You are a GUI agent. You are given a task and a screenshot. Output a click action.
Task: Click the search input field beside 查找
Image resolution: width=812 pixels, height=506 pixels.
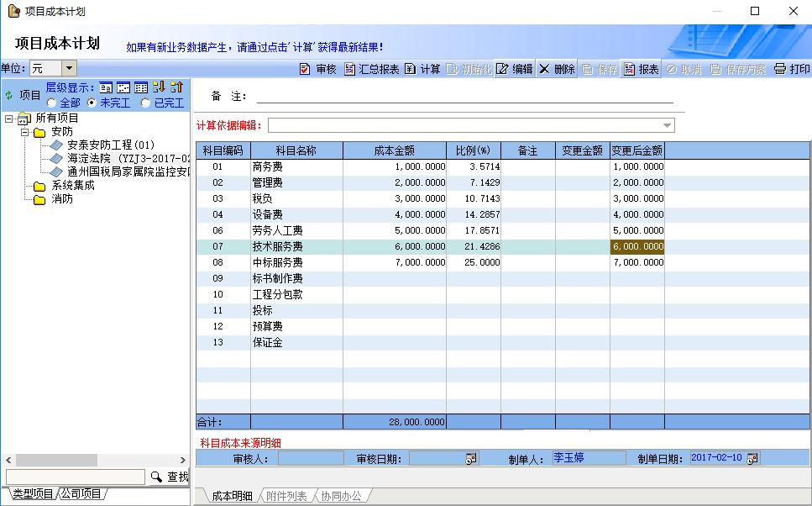click(75, 477)
